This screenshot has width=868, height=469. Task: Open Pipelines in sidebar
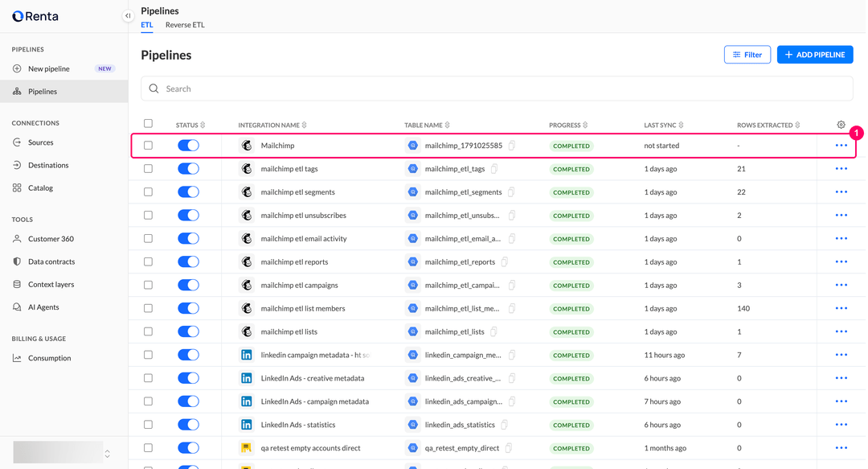(63, 92)
